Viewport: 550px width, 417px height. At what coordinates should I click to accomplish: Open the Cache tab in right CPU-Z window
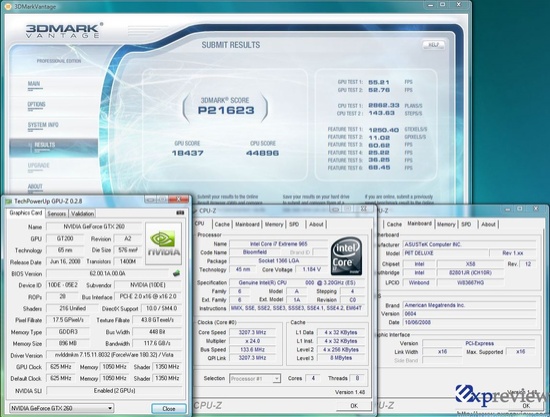click(x=394, y=224)
